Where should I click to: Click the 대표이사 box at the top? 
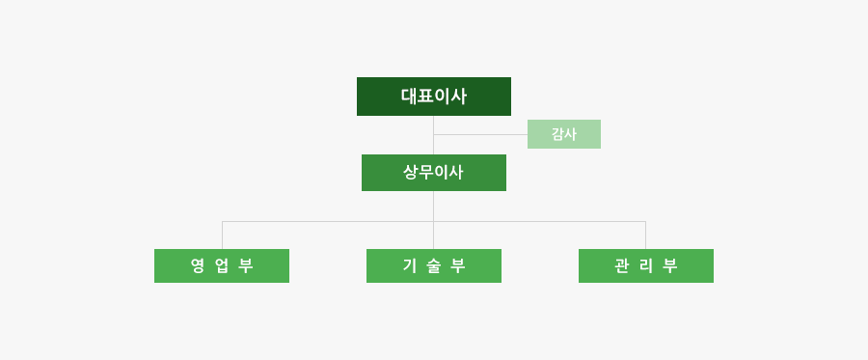pyautogui.click(x=433, y=97)
